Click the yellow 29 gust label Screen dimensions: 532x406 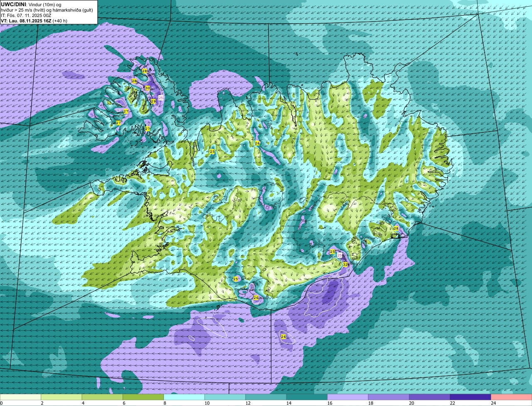click(x=153, y=101)
